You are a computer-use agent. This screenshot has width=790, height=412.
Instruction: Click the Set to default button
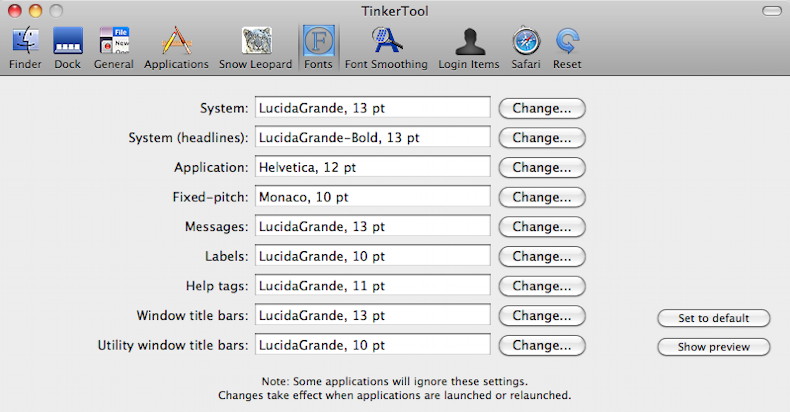[x=713, y=318]
